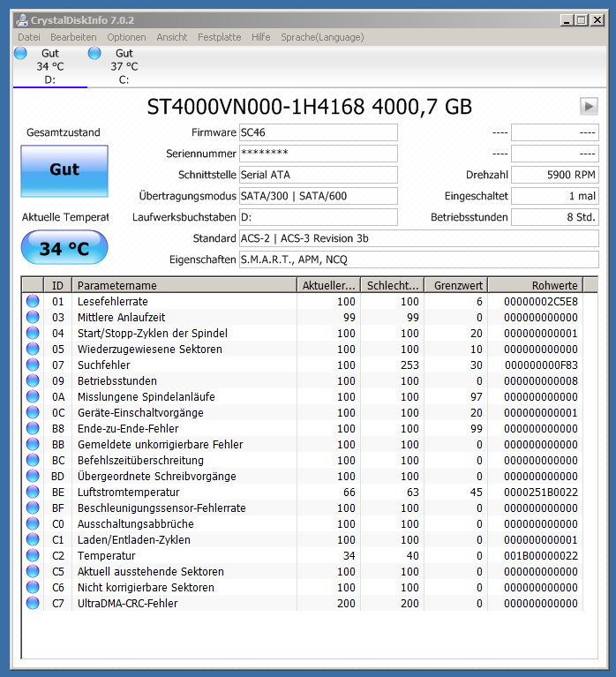
Task: Sort by the Parametername column header
Action: 184,285
